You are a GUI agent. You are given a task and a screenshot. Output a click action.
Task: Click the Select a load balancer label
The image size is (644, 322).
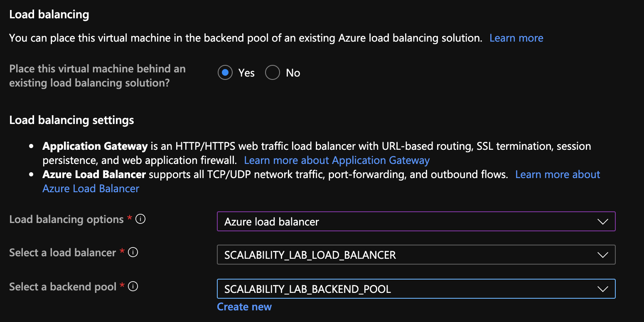62,253
